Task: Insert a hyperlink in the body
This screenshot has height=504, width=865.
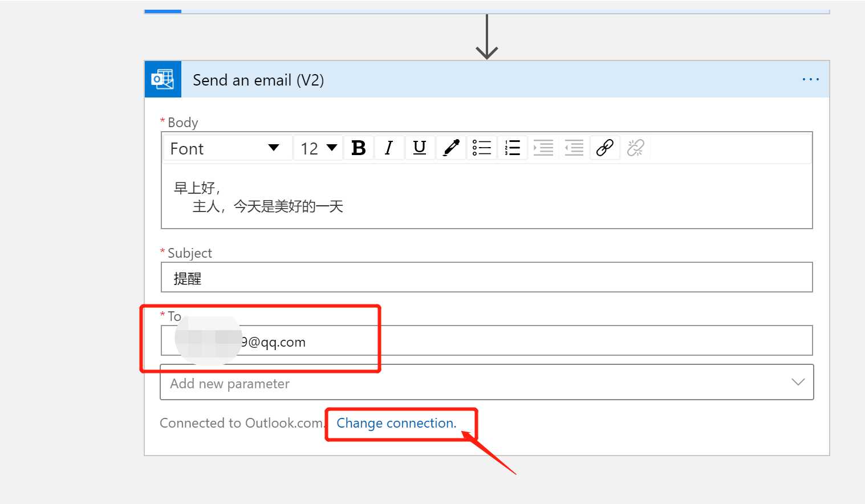Action: 605,148
